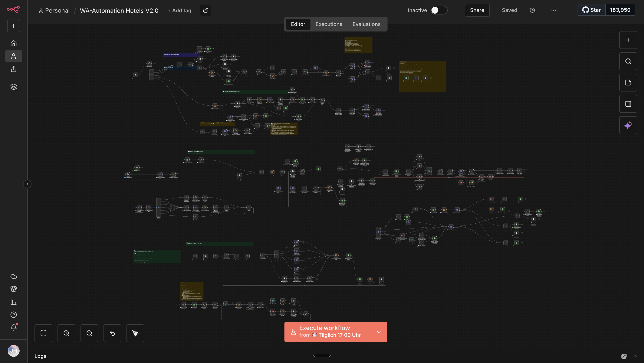644x363 pixels.
Task: Toggle the workflow Inactive switch
Action: pyautogui.click(x=439, y=10)
